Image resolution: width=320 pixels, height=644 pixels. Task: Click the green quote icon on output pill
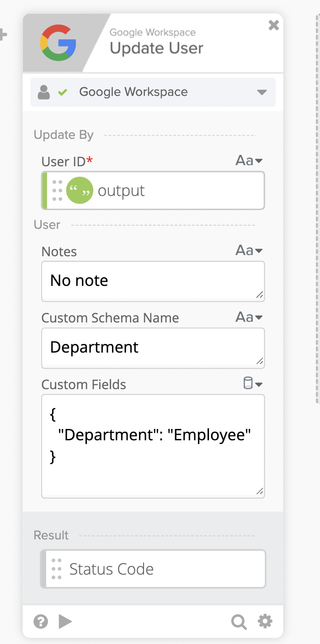pos(80,190)
